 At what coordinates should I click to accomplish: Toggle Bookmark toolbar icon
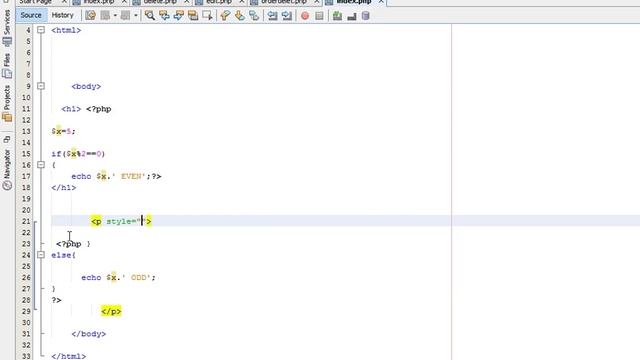coord(254,16)
